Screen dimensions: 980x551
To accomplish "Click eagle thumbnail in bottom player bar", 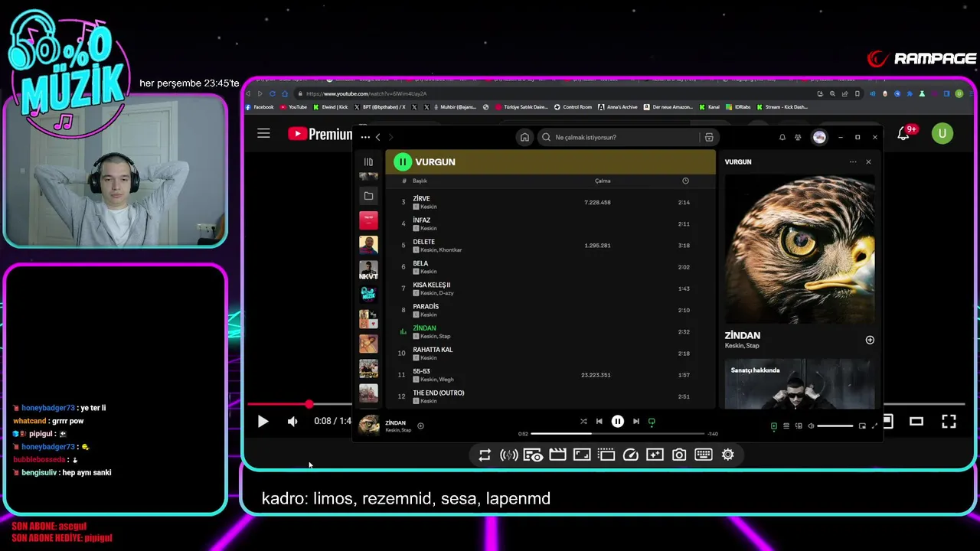I will tap(369, 425).
